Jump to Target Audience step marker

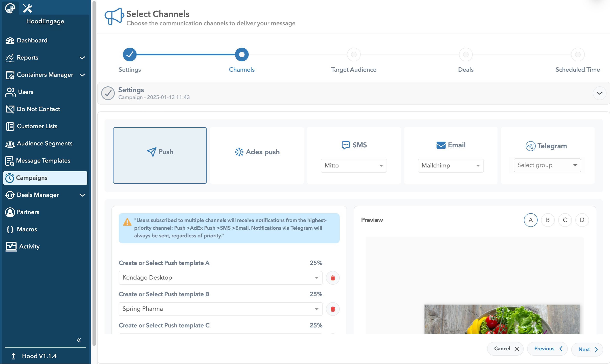tap(354, 55)
